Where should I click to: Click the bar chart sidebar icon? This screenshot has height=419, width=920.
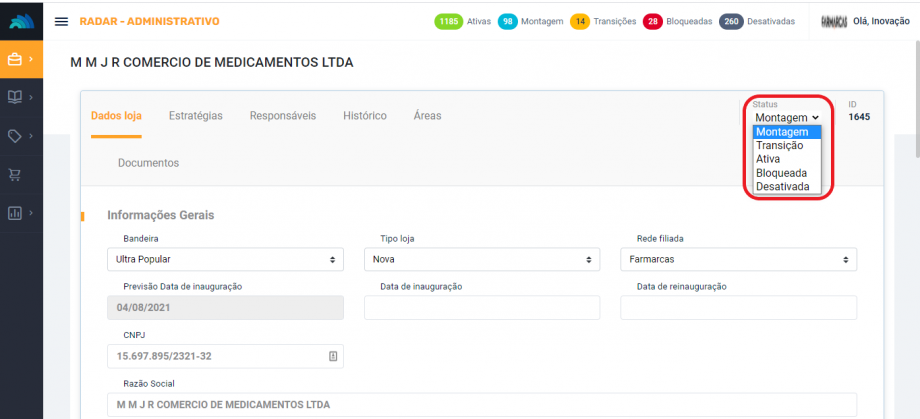pos(15,212)
